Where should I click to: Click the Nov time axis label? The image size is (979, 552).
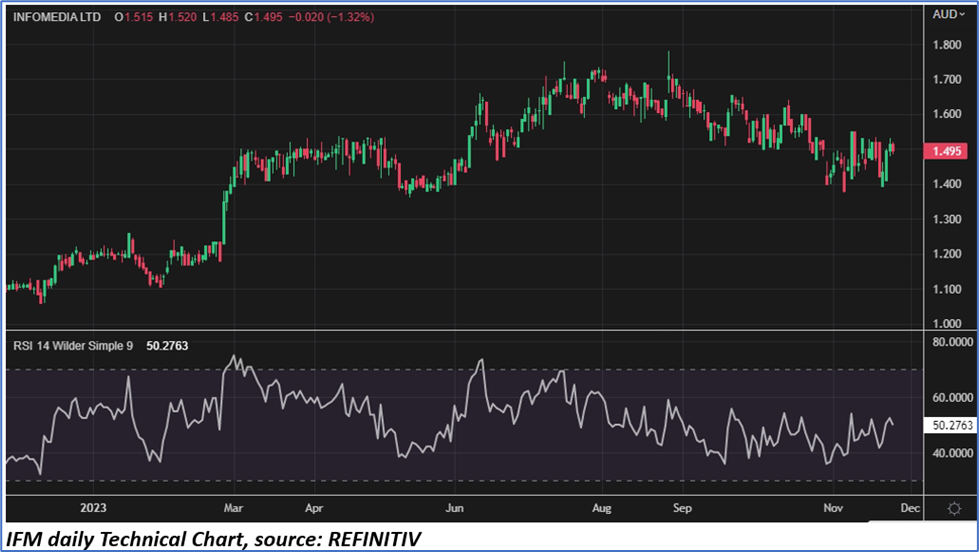point(832,508)
